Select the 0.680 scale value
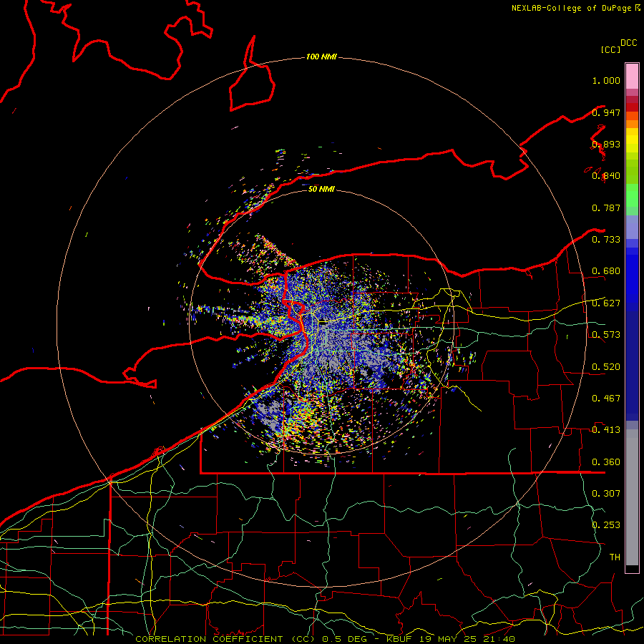The image size is (644, 644). [606, 271]
